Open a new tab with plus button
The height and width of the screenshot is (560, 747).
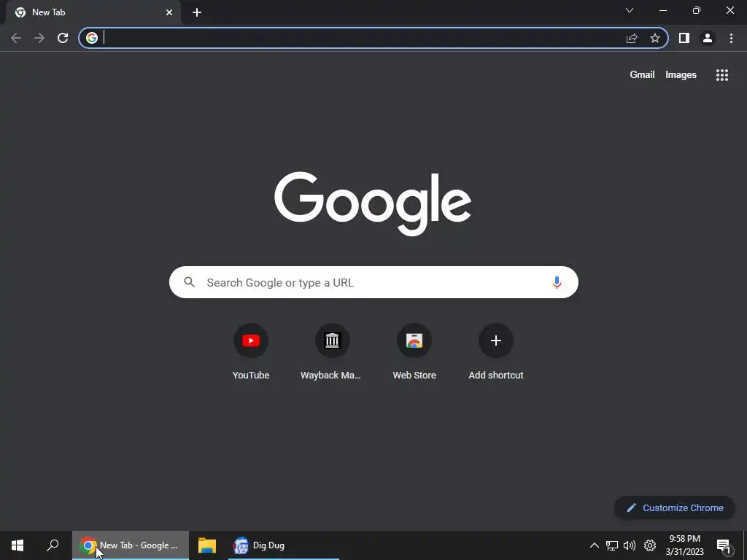pyautogui.click(x=197, y=12)
